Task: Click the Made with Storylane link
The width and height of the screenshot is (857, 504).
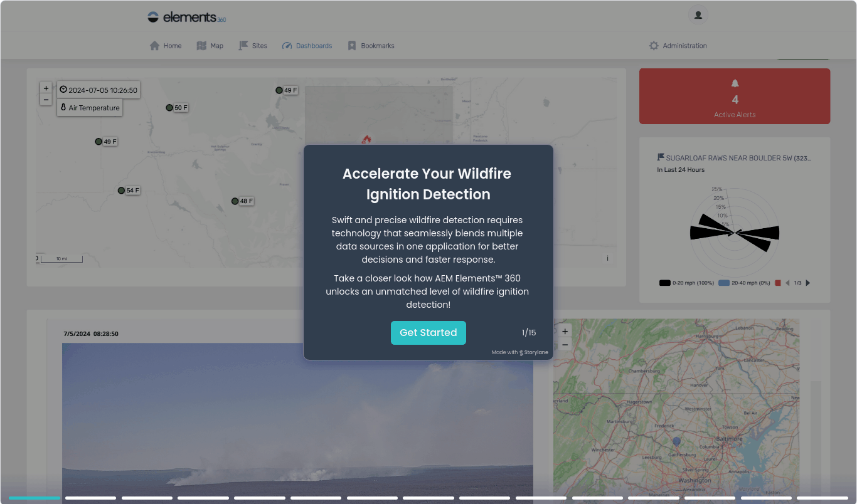Action: (521, 352)
